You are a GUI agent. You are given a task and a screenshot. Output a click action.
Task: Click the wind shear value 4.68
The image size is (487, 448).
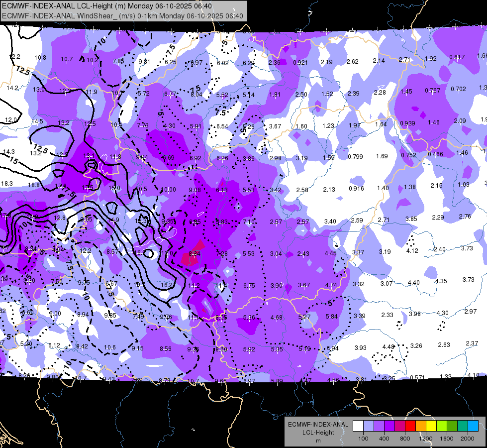point(277,318)
